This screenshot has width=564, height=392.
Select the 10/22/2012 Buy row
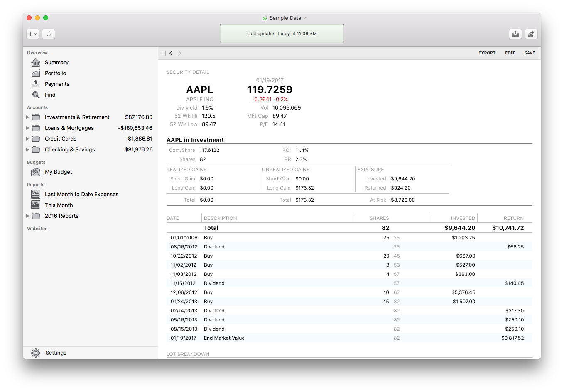(x=349, y=256)
